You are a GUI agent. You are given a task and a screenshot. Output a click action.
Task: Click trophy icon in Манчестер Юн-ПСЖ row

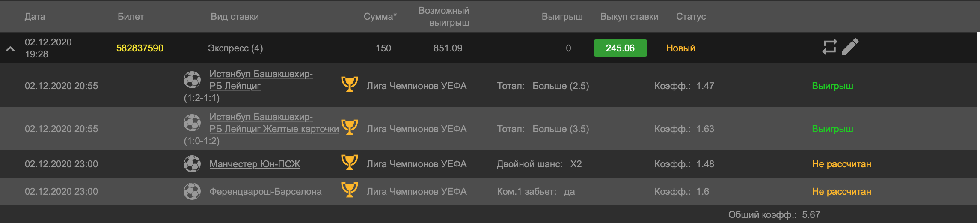pos(349,163)
